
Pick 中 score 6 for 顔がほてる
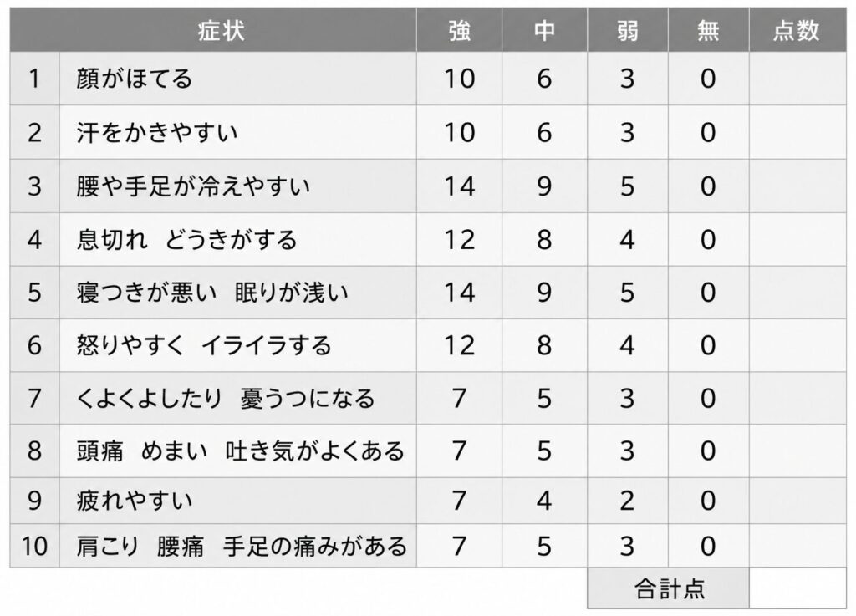(544, 79)
